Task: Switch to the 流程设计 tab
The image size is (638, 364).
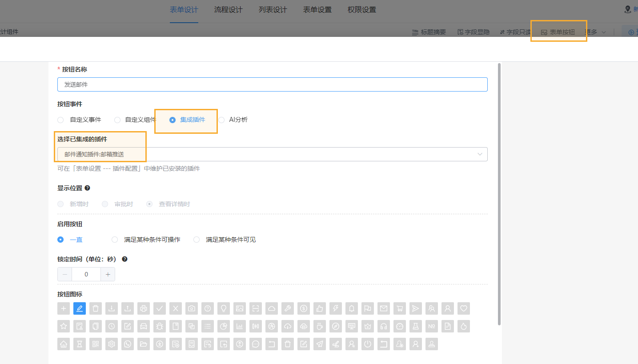Action: (x=228, y=9)
